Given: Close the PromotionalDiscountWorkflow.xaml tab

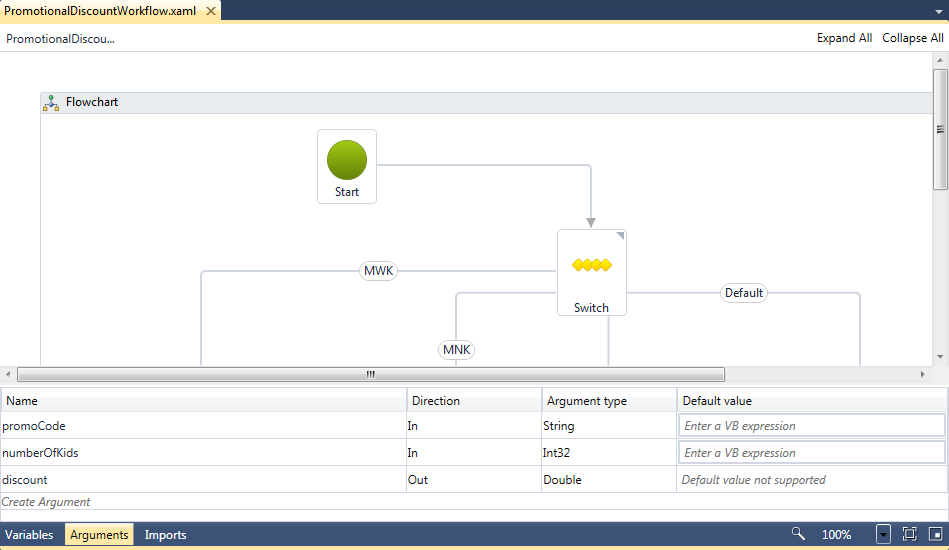Looking at the screenshot, I should coord(211,11).
